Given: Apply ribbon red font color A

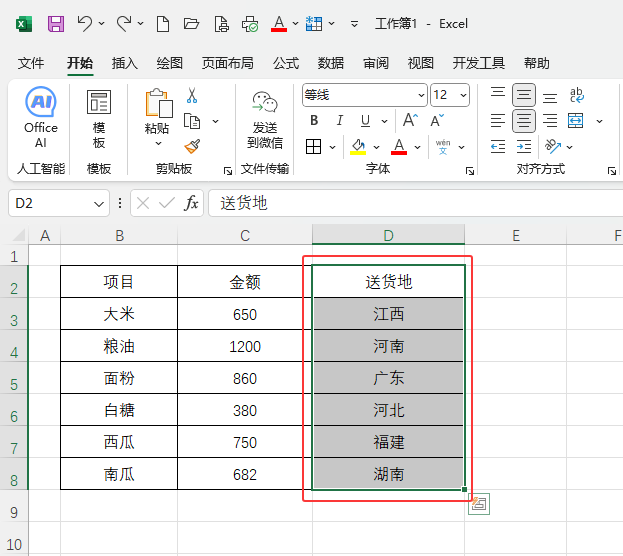Looking at the screenshot, I should pos(399,147).
